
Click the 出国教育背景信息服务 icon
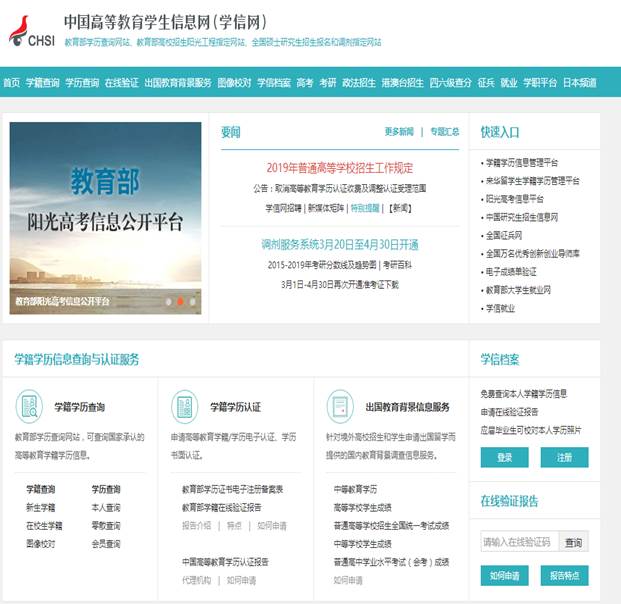point(341,406)
